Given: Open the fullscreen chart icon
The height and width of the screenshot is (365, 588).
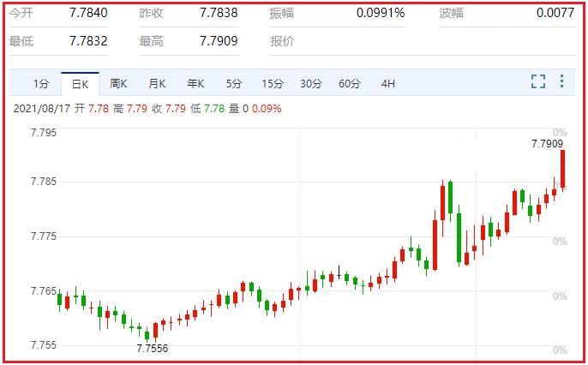Looking at the screenshot, I should [538, 81].
